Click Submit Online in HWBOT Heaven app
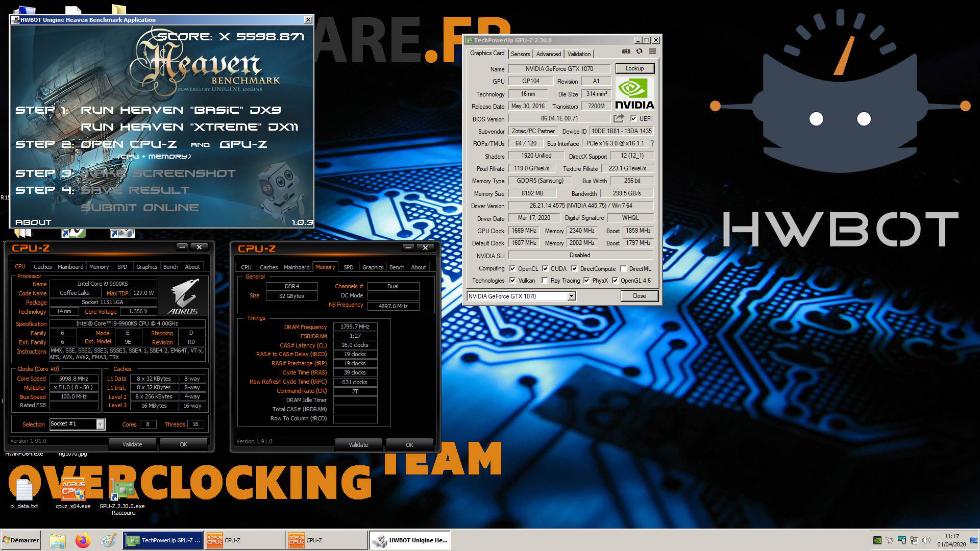This screenshot has height=551, width=980. (140, 207)
